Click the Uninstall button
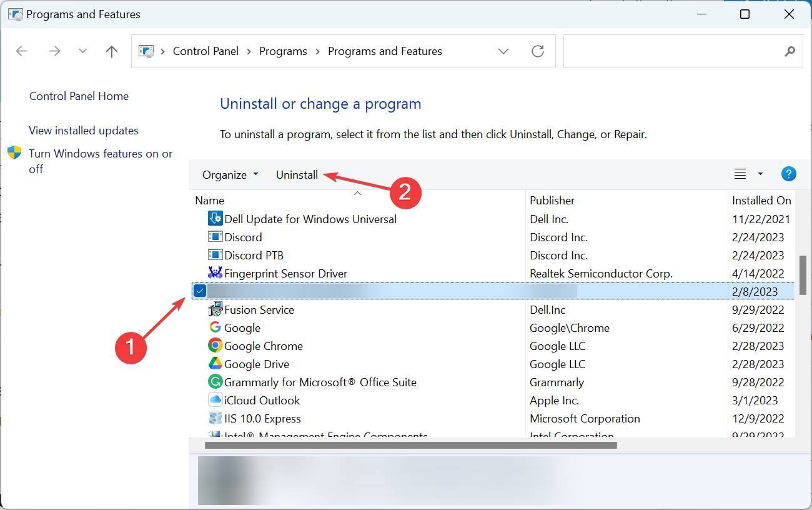Viewport: 812px width, 510px height. [297, 175]
